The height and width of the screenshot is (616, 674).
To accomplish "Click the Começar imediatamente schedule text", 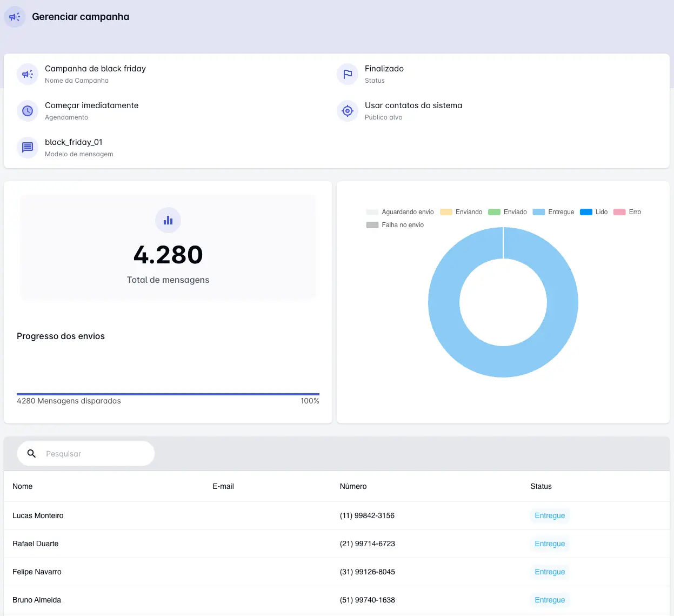I will pos(91,105).
